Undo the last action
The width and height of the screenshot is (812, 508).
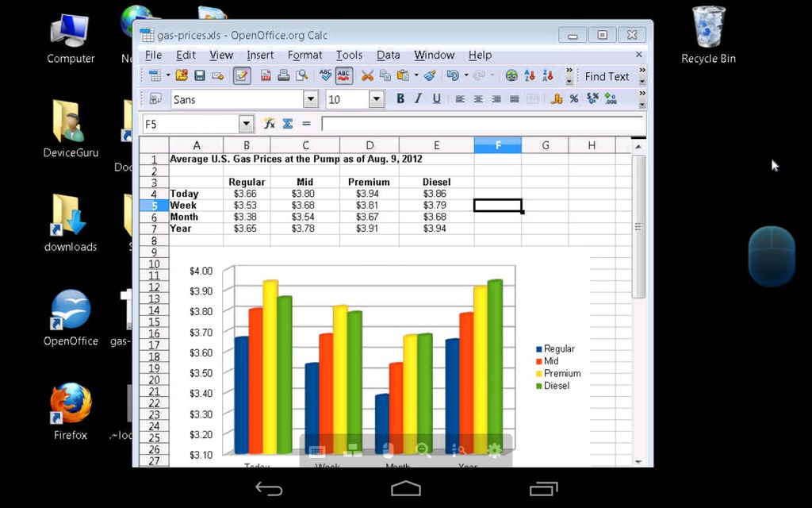click(x=453, y=75)
